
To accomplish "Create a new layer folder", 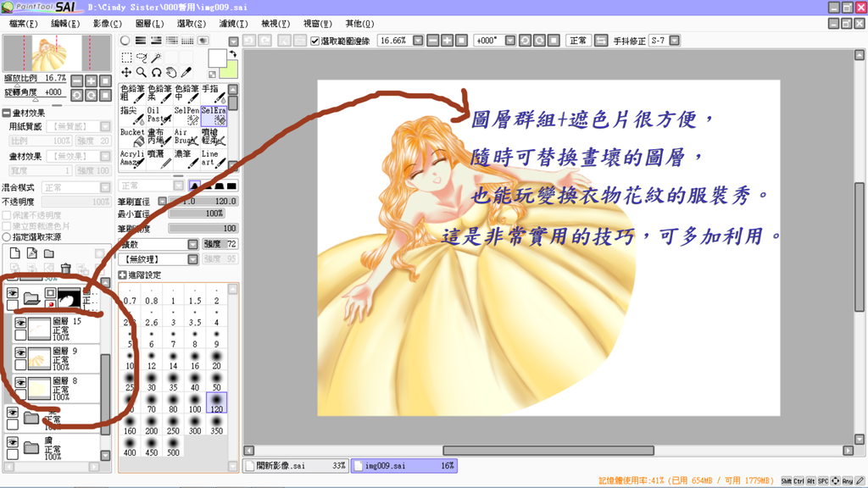I will pyautogui.click(x=49, y=253).
